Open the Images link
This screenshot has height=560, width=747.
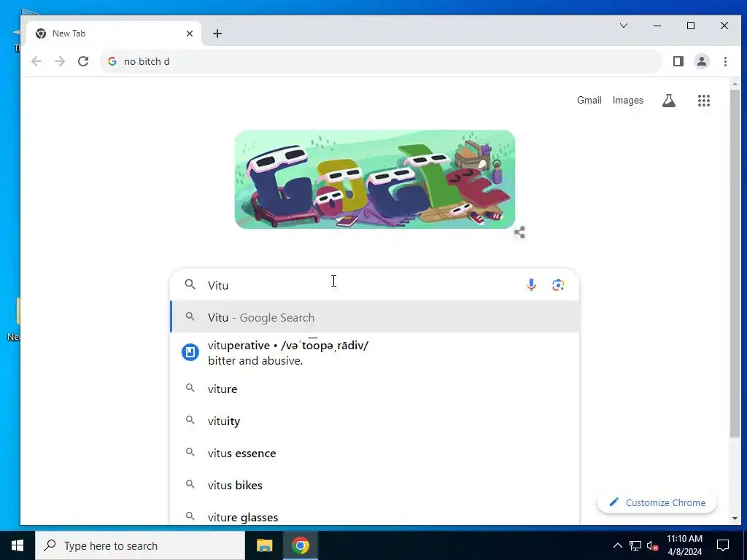(628, 101)
